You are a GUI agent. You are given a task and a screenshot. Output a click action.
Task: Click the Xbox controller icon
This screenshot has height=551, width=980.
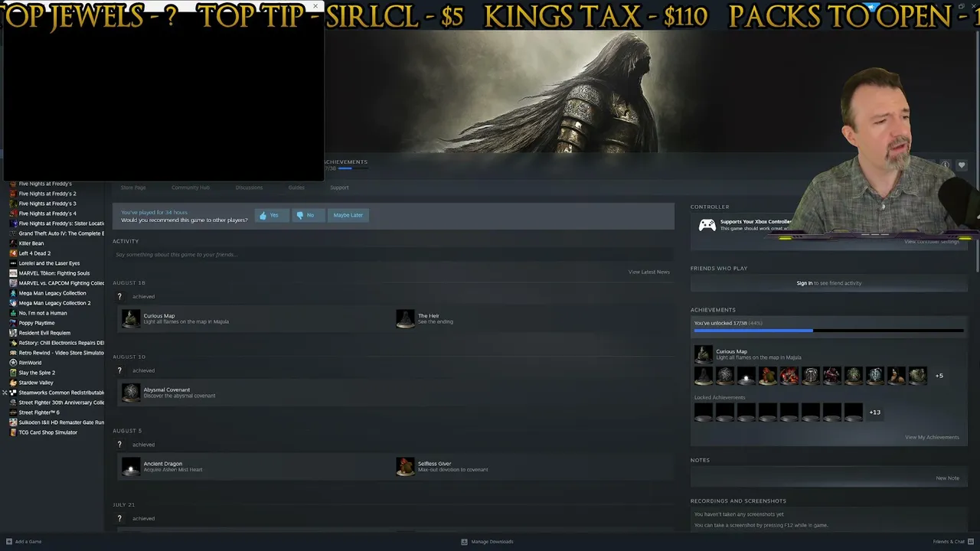(x=707, y=224)
